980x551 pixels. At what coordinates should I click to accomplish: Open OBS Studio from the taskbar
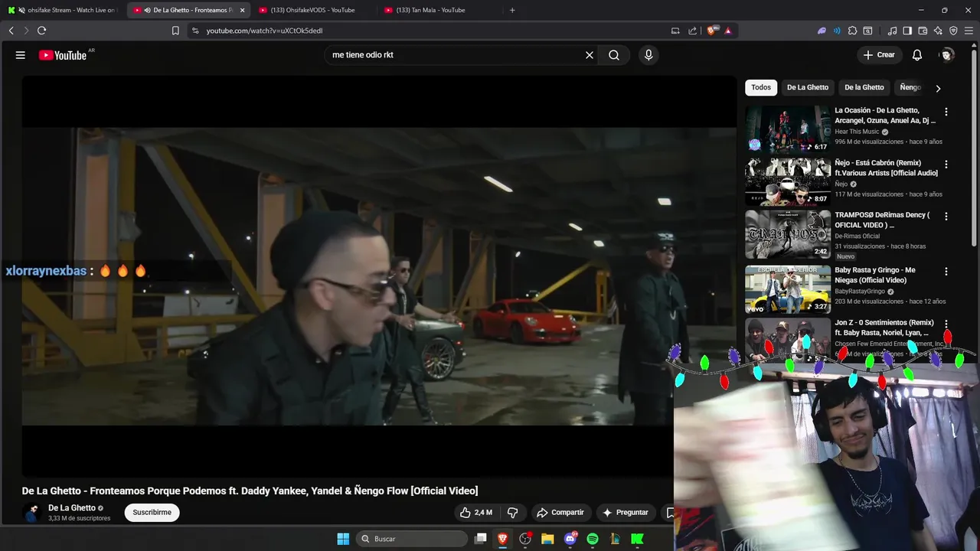pos(525,539)
